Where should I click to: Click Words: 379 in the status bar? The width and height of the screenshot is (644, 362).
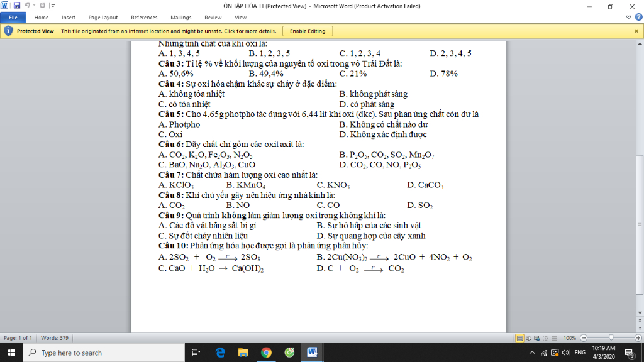click(x=55, y=338)
